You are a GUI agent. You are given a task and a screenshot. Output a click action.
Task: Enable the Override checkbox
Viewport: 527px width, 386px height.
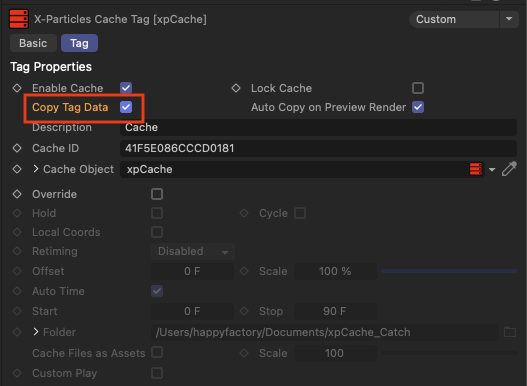(x=157, y=194)
